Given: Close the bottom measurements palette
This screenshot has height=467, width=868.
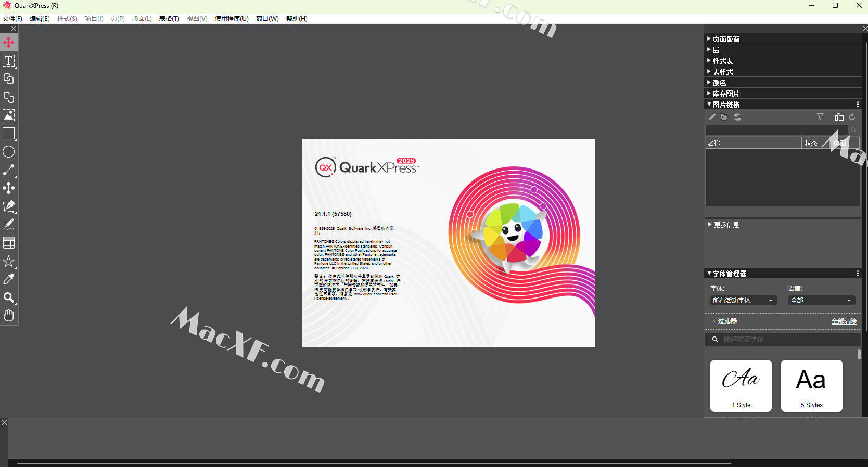Looking at the screenshot, I should 4,422.
